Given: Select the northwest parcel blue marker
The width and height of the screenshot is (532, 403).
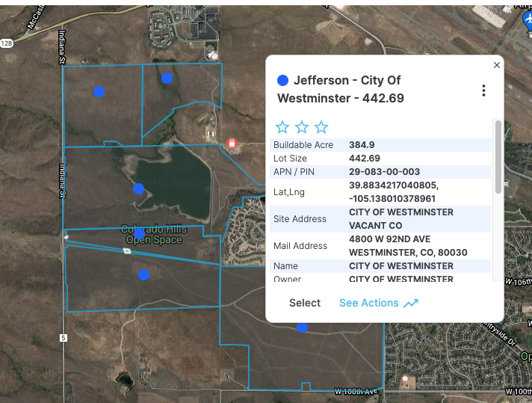Looking at the screenshot, I should point(99,91).
